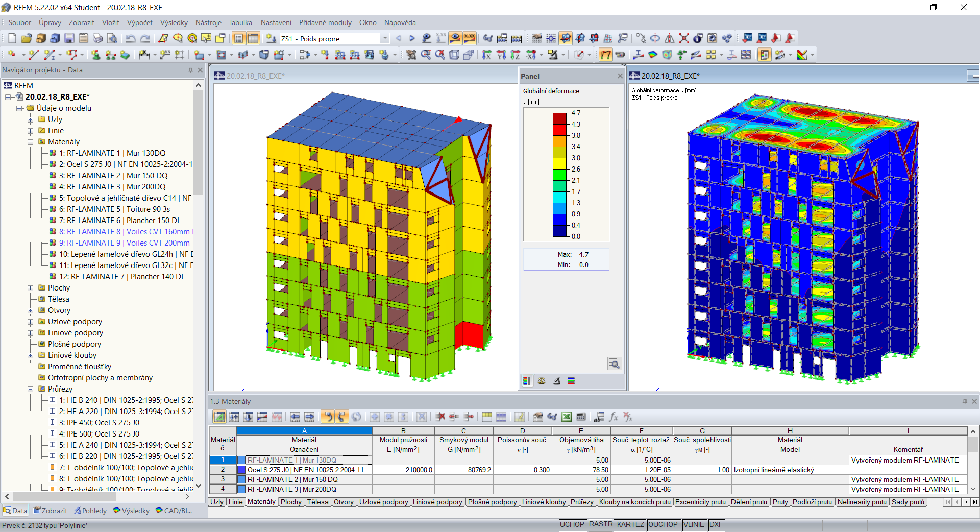Image resolution: width=980 pixels, height=532 pixels.
Task: Toggle the UCHOP snap status button
Action: point(572,524)
